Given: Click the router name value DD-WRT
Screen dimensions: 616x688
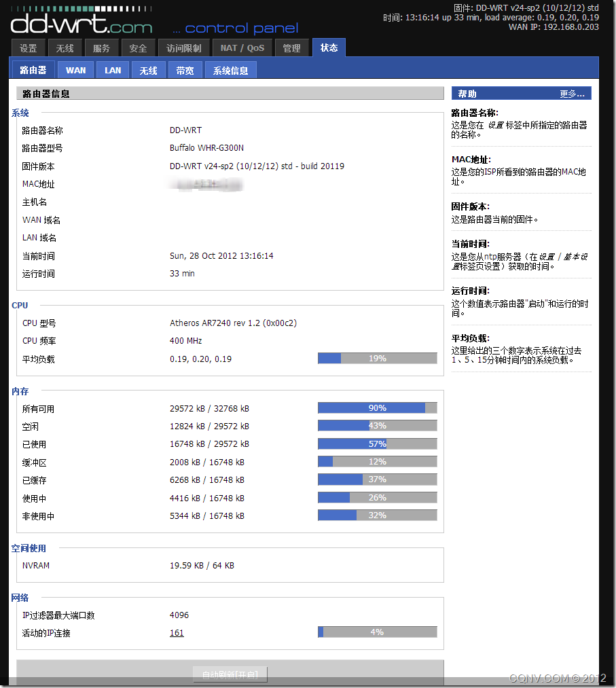Looking at the screenshot, I should pyautogui.click(x=185, y=130).
